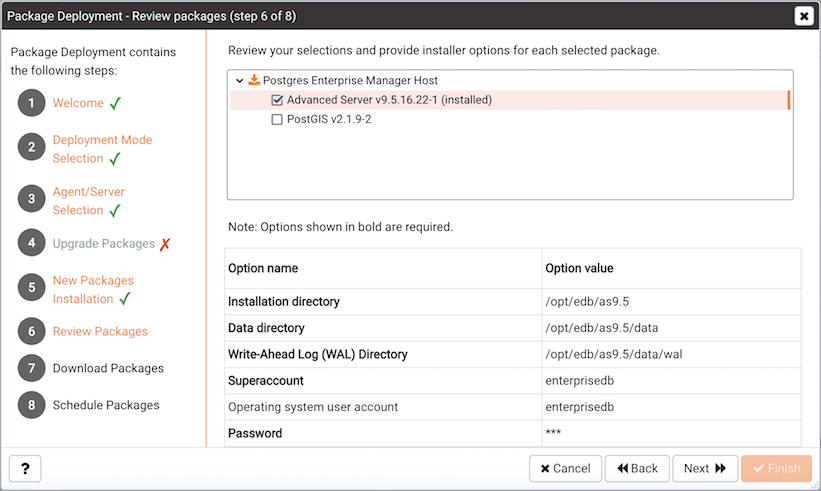Edit Installation directory value /opt/edb/as9.5
Viewport: 821px width, 491px height.
coord(671,302)
